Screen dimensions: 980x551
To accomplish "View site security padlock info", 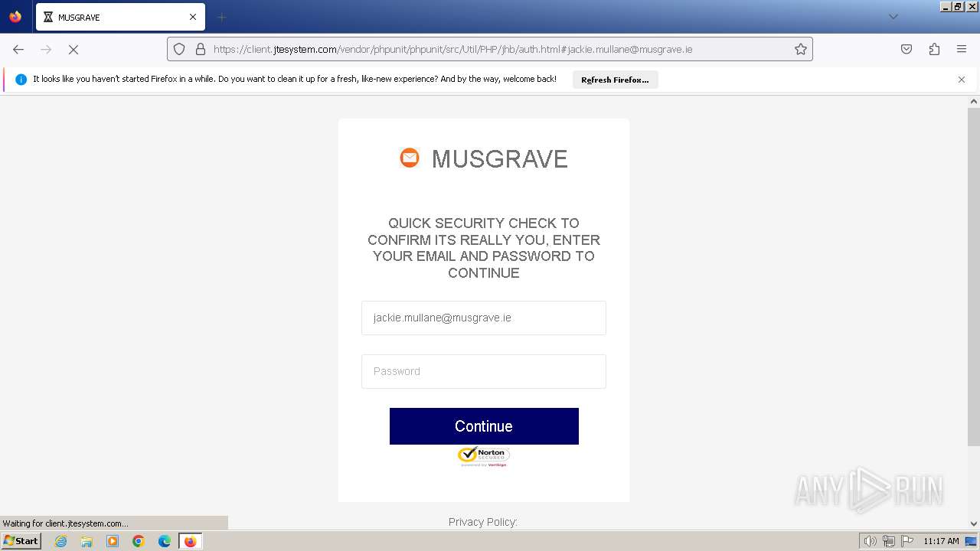I will (201, 49).
